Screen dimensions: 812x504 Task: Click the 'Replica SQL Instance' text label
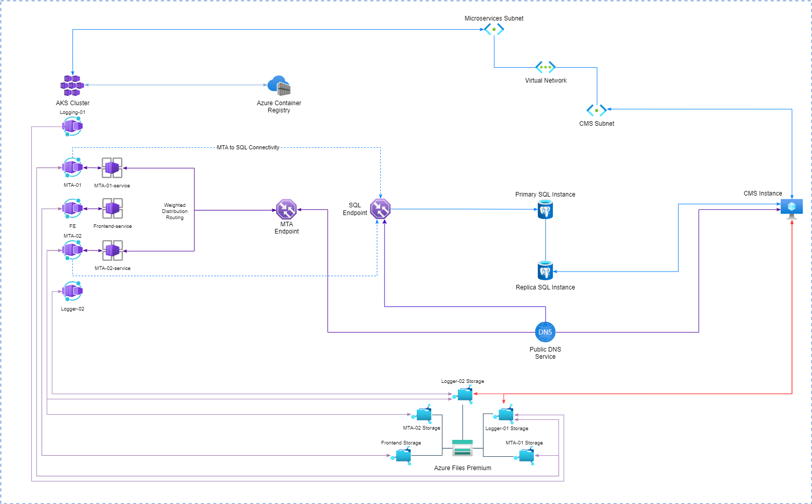(x=545, y=287)
